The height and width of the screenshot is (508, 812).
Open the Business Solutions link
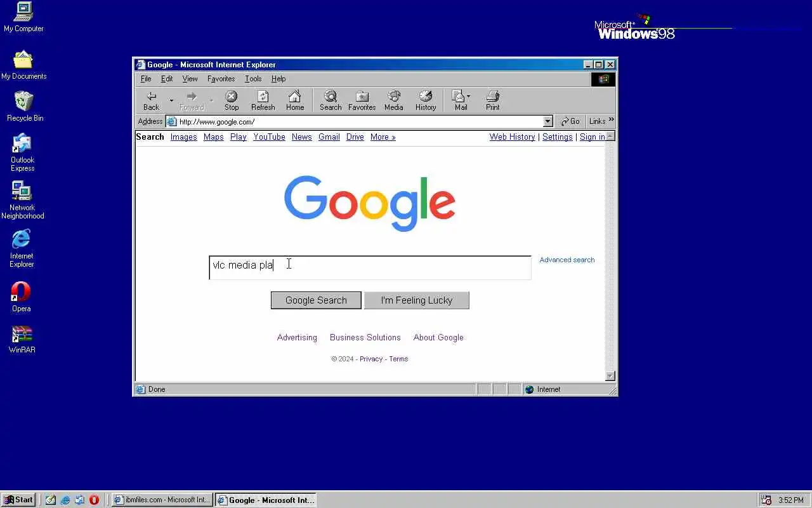(365, 337)
